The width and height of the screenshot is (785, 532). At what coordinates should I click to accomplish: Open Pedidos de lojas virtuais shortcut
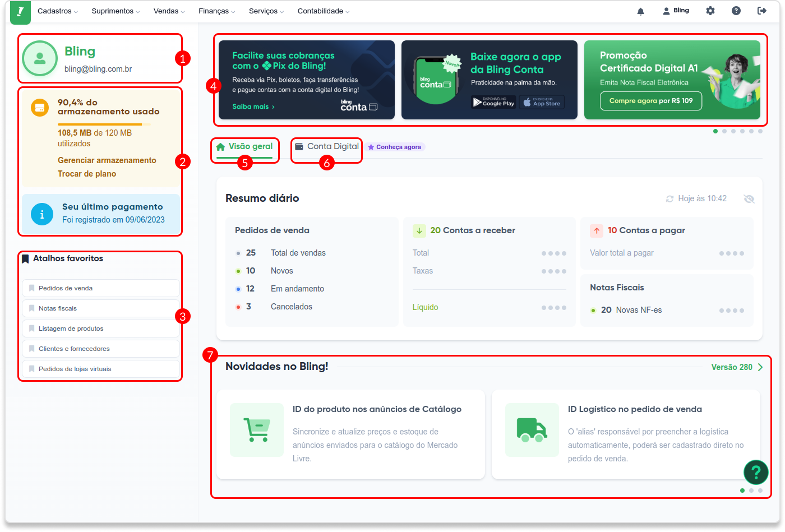101,369
